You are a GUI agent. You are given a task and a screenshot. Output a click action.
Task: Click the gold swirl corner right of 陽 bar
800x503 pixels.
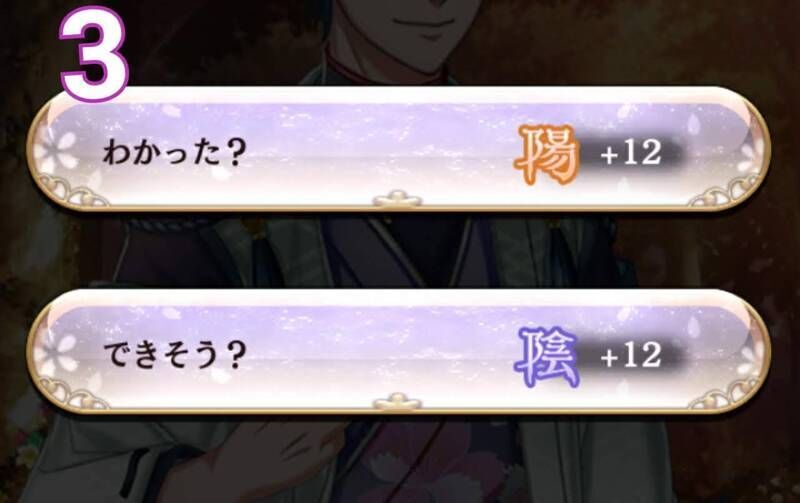(x=726, y=191)
